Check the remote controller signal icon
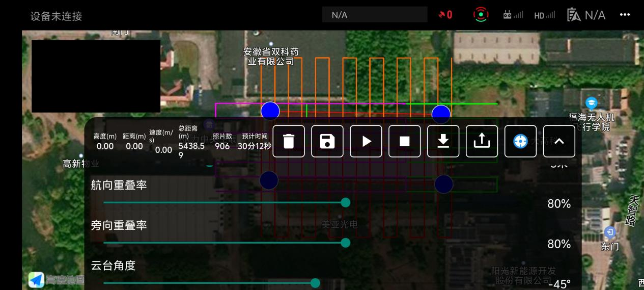The image size is (644, 290). pos(513,15)
